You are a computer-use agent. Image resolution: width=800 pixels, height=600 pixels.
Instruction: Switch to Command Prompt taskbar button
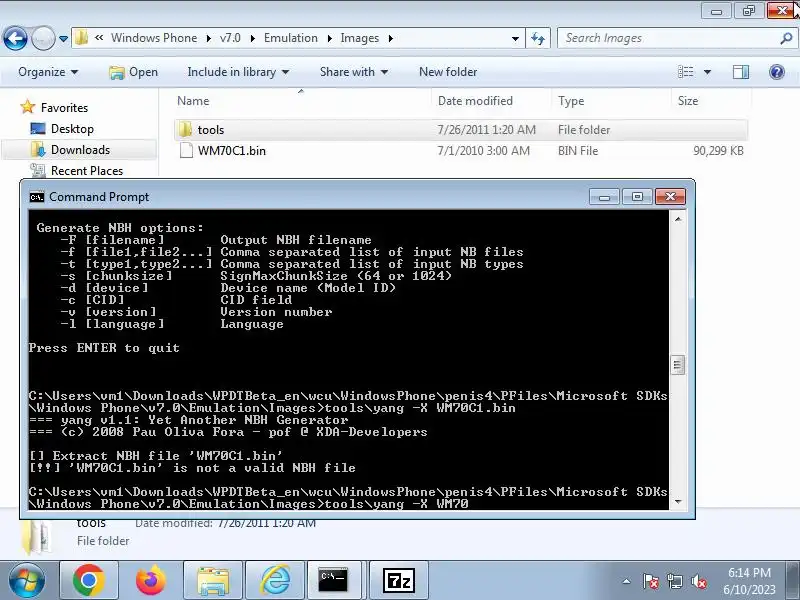click(x=334, y=581)
